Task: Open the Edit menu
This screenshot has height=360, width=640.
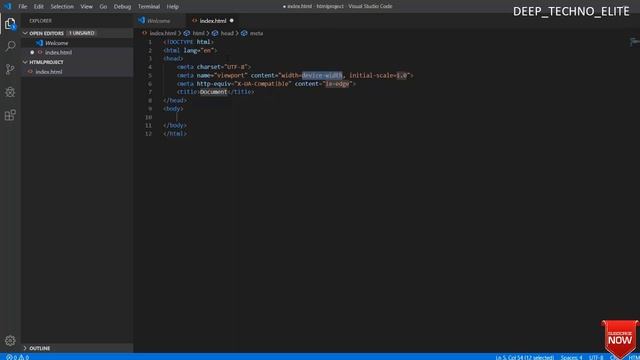Action: [39, 7]
